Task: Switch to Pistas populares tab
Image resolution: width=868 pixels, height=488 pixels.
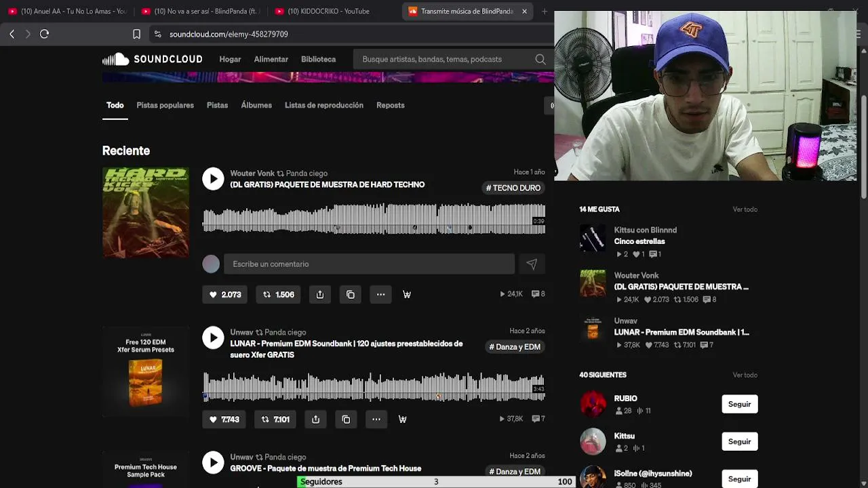Action: click(165, 105)
